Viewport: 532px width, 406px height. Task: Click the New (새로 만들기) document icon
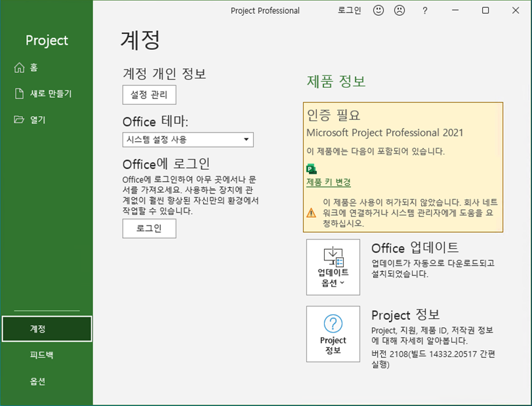19,94
